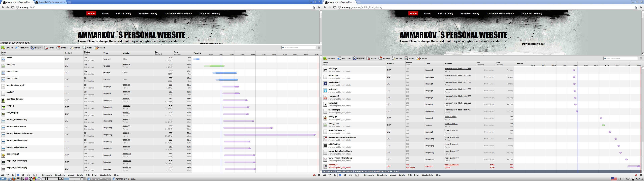Viewport: 644px width, 181px height.
Task: Bookmark page with star in right browser
Action: (x=636, y=7)
